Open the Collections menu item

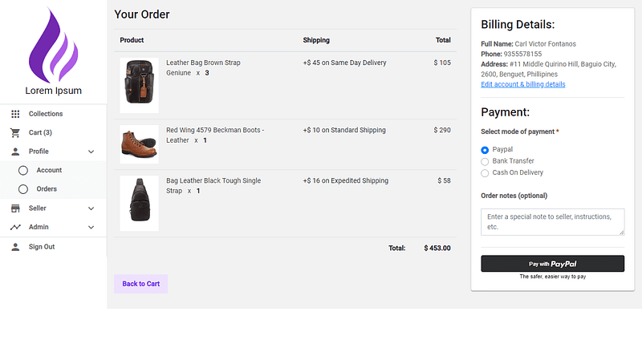(46, 114)
